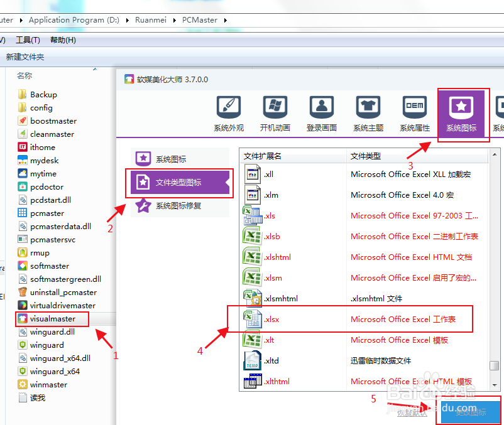The width and height of the screenshot is (504, 425).
Task: Select the .xlsm file type icon
Action: point(253,277)
